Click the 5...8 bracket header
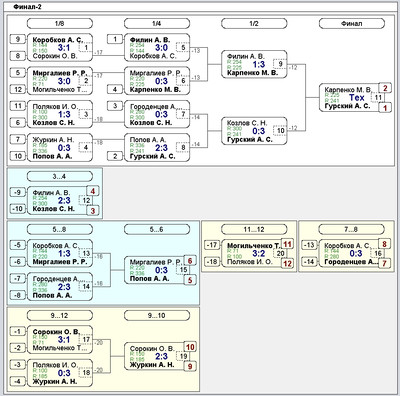 point(59,229)
